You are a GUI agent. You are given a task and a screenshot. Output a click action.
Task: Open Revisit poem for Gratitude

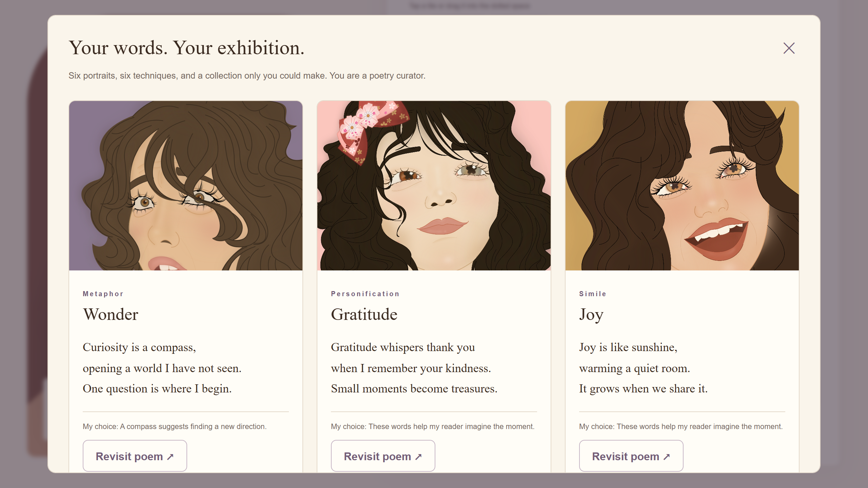tap(383, 456)
